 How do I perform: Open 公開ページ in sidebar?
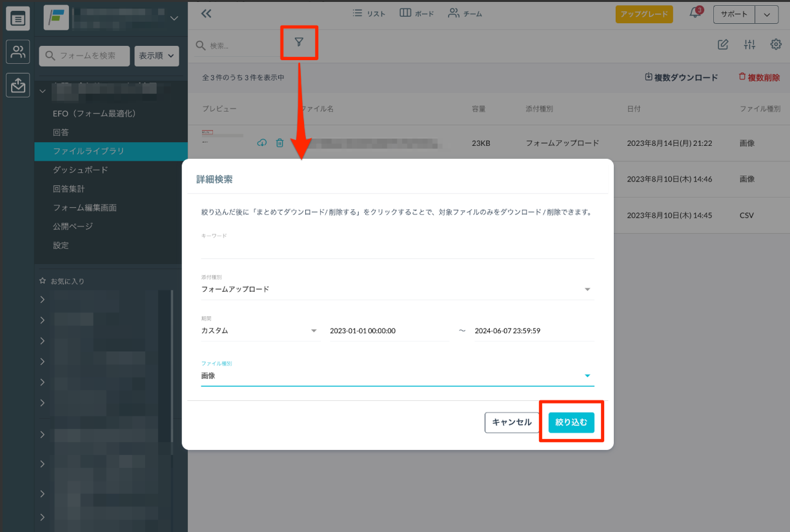73,227
